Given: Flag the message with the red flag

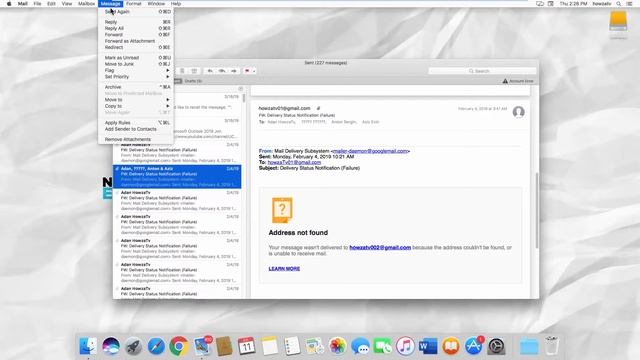Looking at the screenshot, I should [x=247, y=71].
